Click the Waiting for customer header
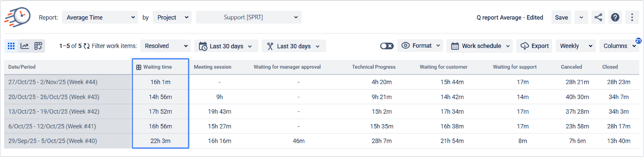Viewport: 644px width, 157px height. click(444, 67)
